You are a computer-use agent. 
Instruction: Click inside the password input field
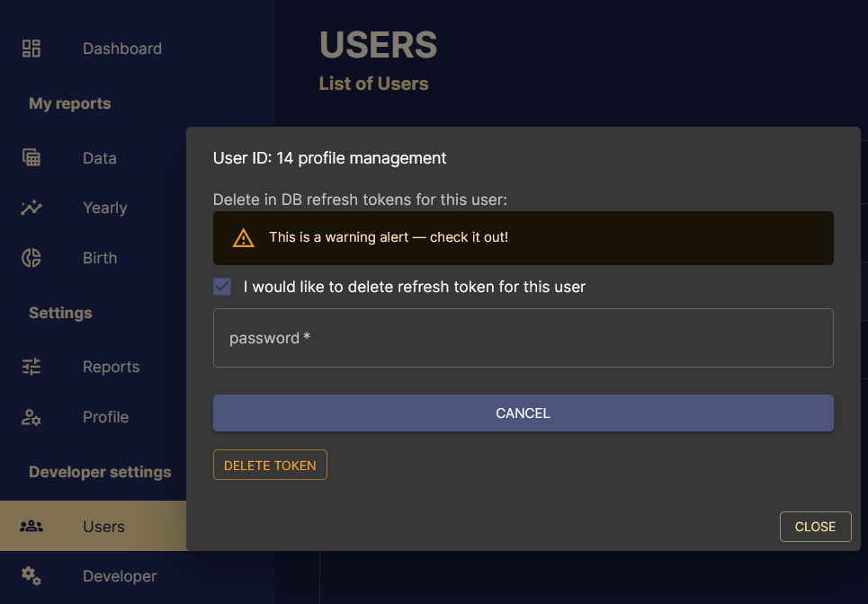523,337
